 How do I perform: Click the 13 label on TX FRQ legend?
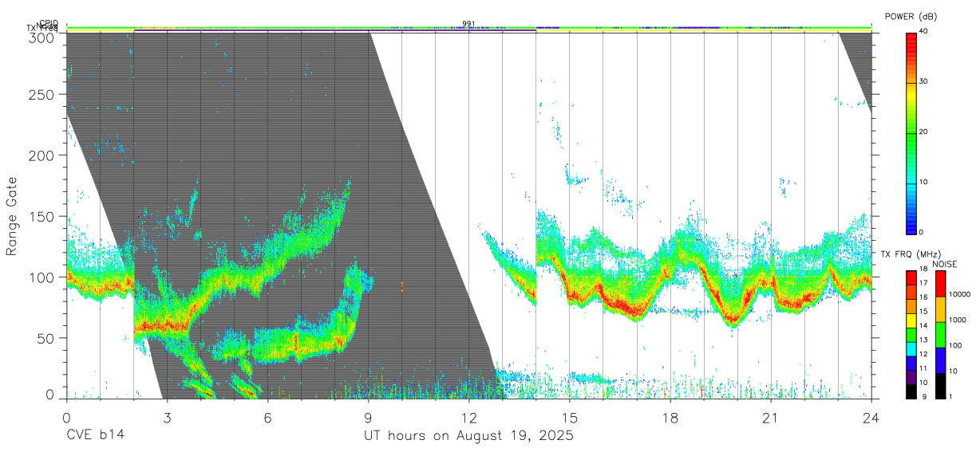923,340
